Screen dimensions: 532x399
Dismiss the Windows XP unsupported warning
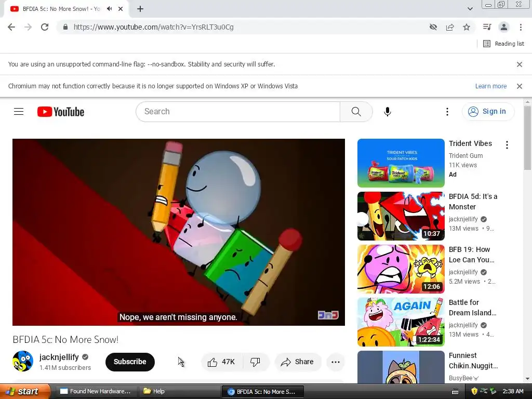519,86
